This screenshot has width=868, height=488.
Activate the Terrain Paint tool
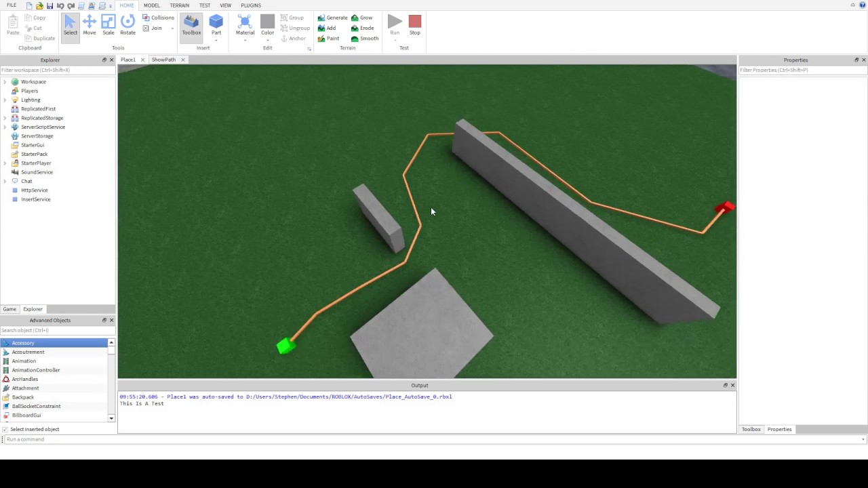click(330, 38)
